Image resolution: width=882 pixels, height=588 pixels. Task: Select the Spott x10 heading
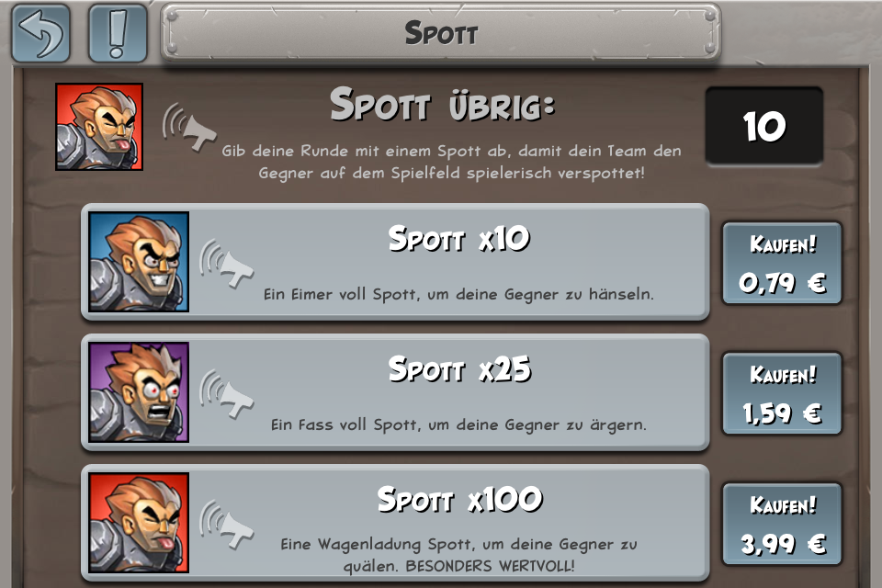pos(459,239)
